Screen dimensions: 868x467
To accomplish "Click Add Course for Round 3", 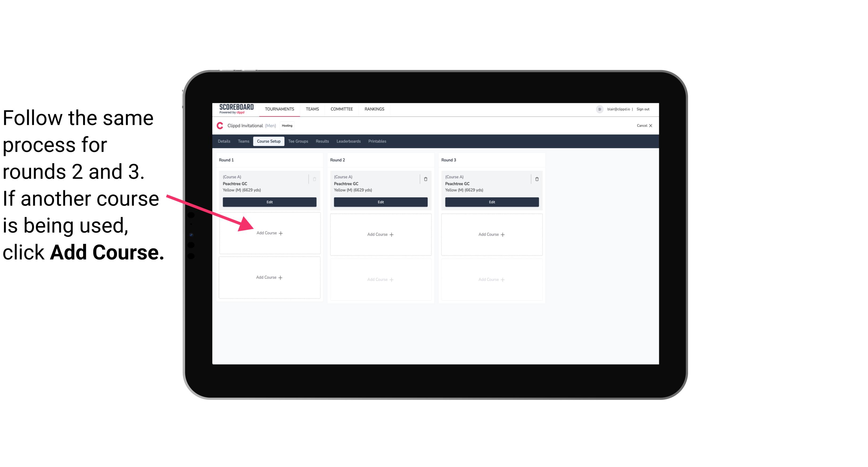I will [491, 234].
